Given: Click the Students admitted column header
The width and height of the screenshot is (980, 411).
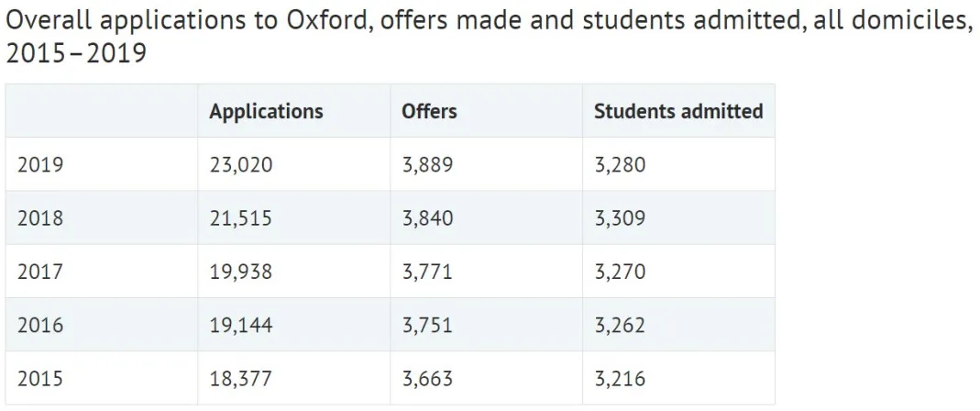Looking at the screenshot, I should [678, 112].
